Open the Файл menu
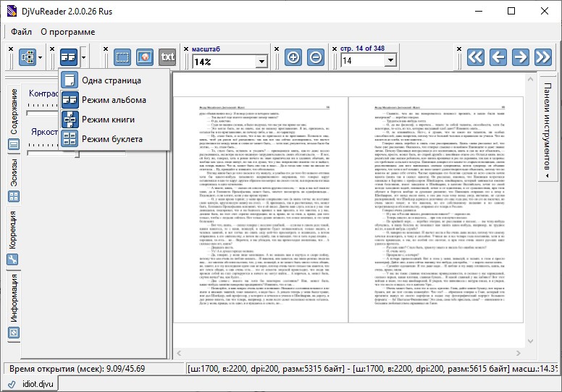 [x=21, y=32]
